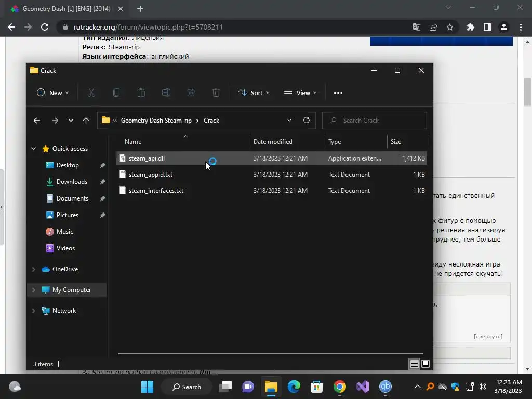The image size is (532, 399).
Task: Collapse the Quick access tree node
Action: coord(34,149)
